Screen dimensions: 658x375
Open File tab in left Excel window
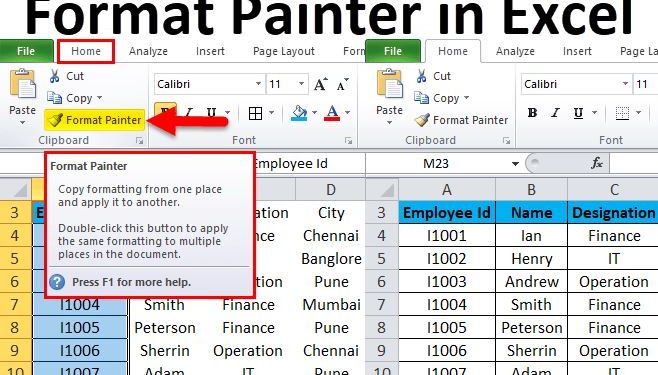[x=26, y=51]
